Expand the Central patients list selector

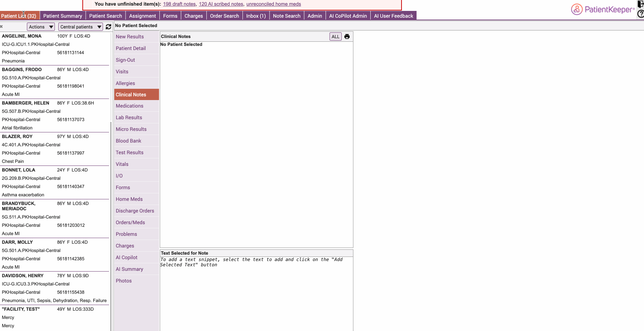pos(80,27)
